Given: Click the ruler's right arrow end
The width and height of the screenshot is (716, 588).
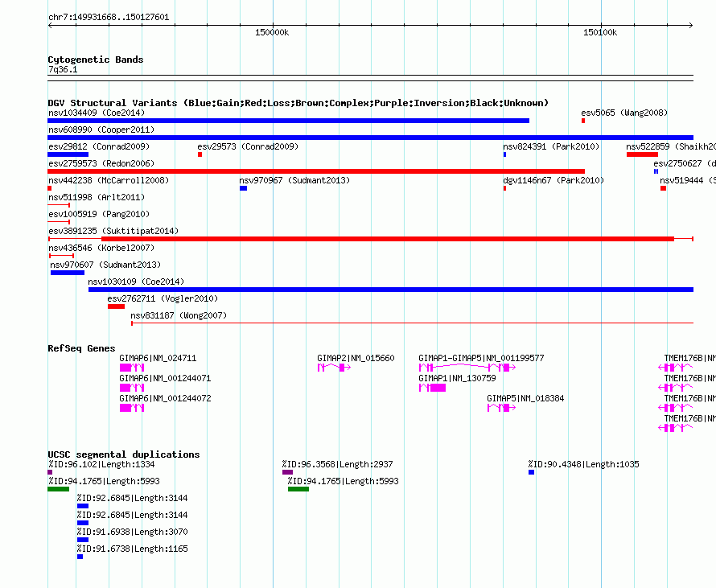Looking at the screenshot, I should coord(691,26).
